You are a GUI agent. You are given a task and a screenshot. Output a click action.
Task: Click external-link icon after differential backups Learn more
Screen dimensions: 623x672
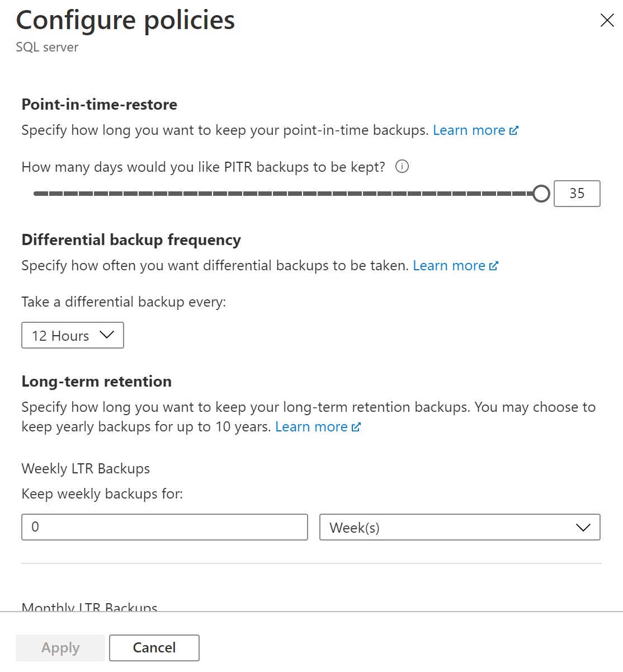pos(493,266)
